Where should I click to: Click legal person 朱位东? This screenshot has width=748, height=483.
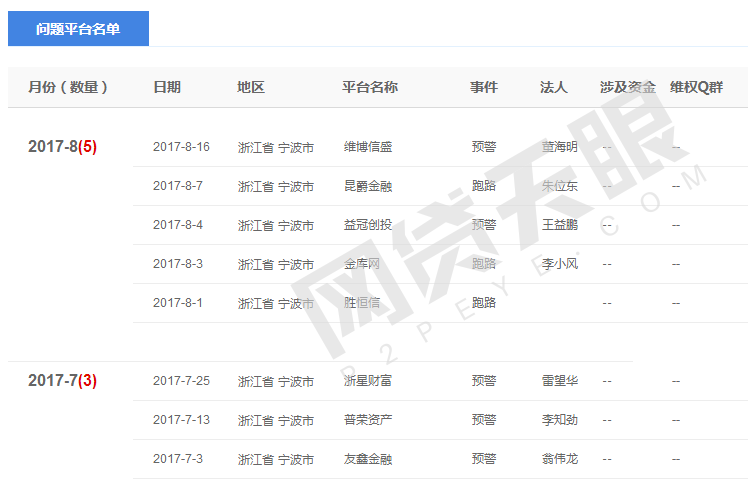tap(560, 186)
